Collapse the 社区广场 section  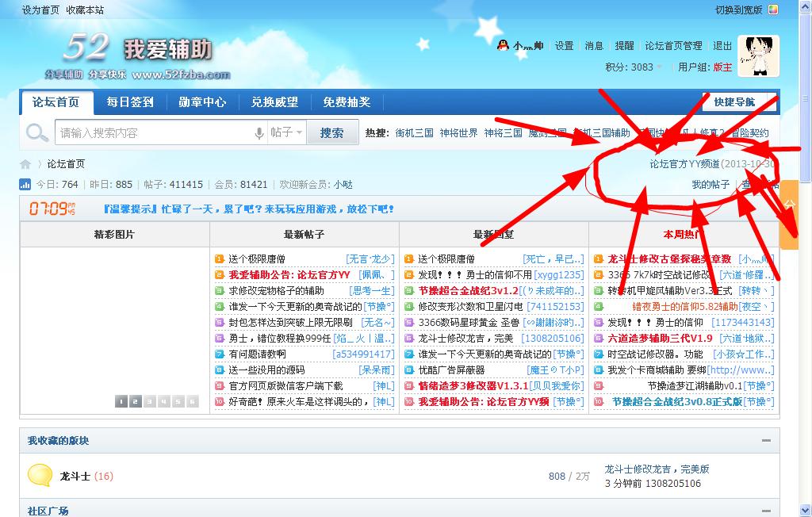(765, 511)
